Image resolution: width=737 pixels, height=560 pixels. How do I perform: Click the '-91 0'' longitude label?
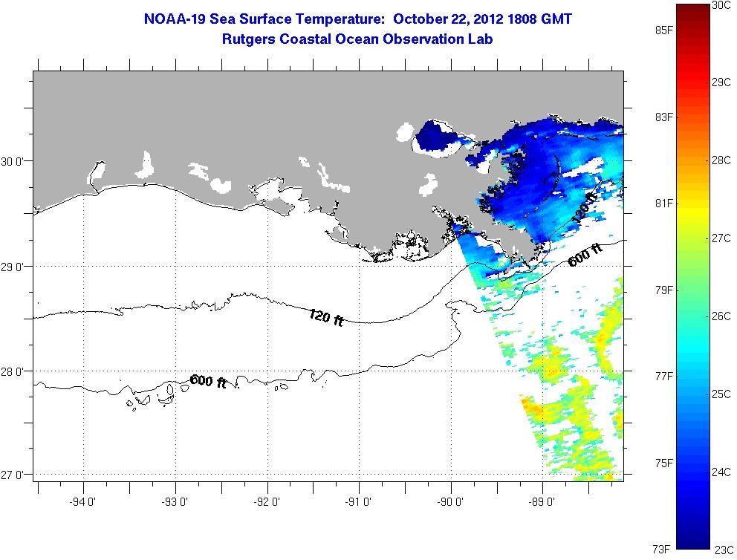(358, 502)
